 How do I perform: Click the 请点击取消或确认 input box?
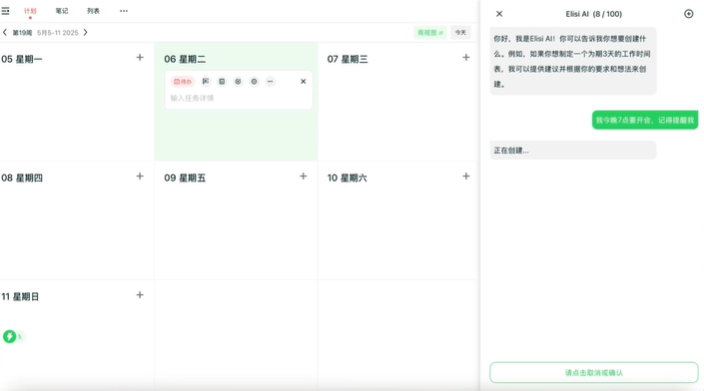click(594, 373)
